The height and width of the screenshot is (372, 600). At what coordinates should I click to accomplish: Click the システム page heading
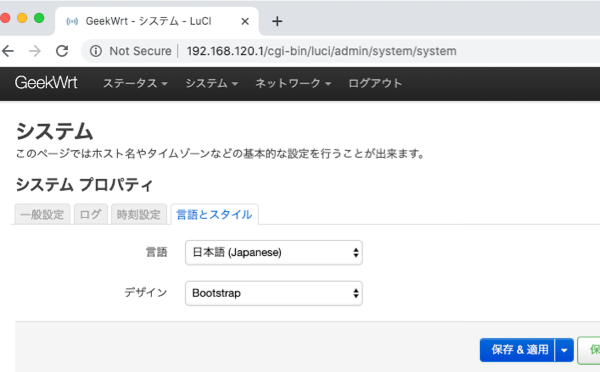pos(54,131)
